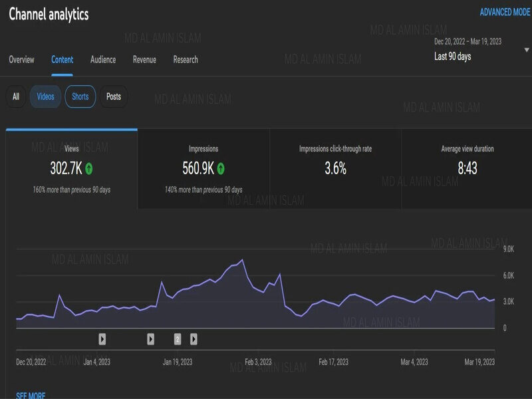Click the 9.0K y-axis label
532x399 pixels.
pyautogui.click(x=509, y=249)
